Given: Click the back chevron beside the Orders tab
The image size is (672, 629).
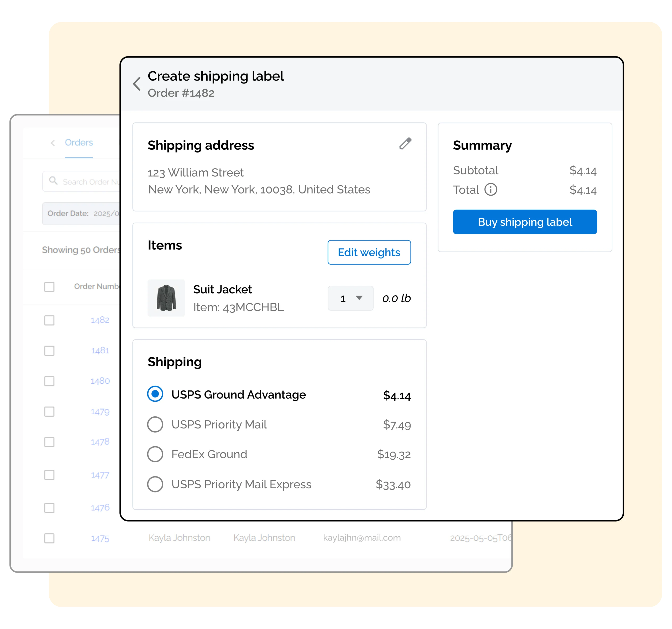Looking at the screenshot, I should point(53,143).
